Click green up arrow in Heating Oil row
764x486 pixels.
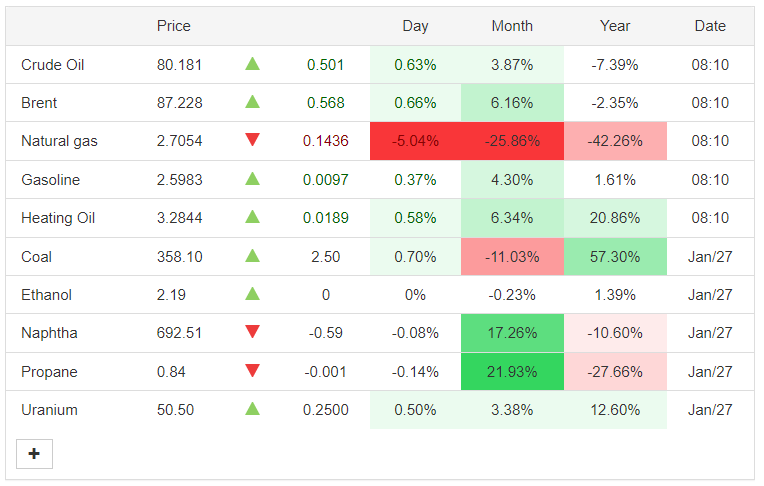click(x=252, y=217)
